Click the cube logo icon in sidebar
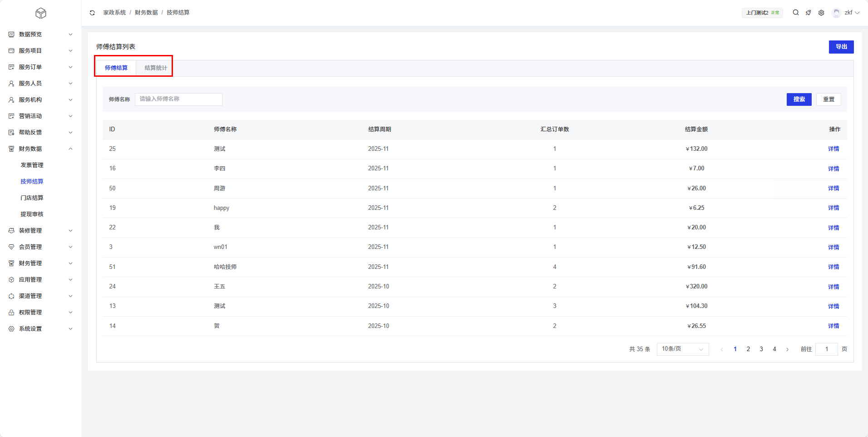 coord(41,13)
